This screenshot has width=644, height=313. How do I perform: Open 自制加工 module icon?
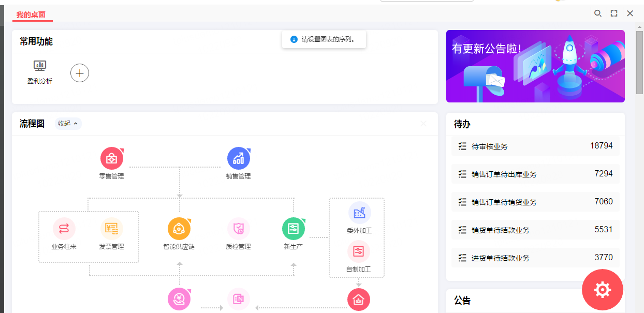coord(359,251)
